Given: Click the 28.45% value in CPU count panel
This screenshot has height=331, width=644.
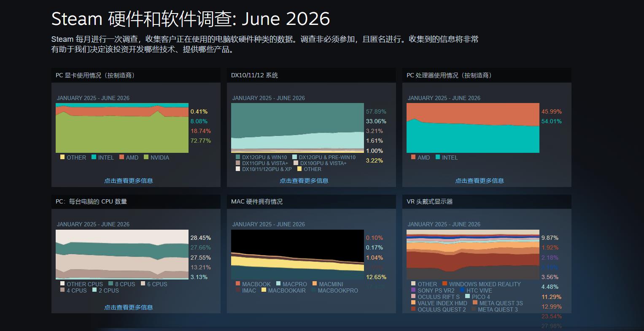Looking at the screenshot, I should tap(201, 238).
